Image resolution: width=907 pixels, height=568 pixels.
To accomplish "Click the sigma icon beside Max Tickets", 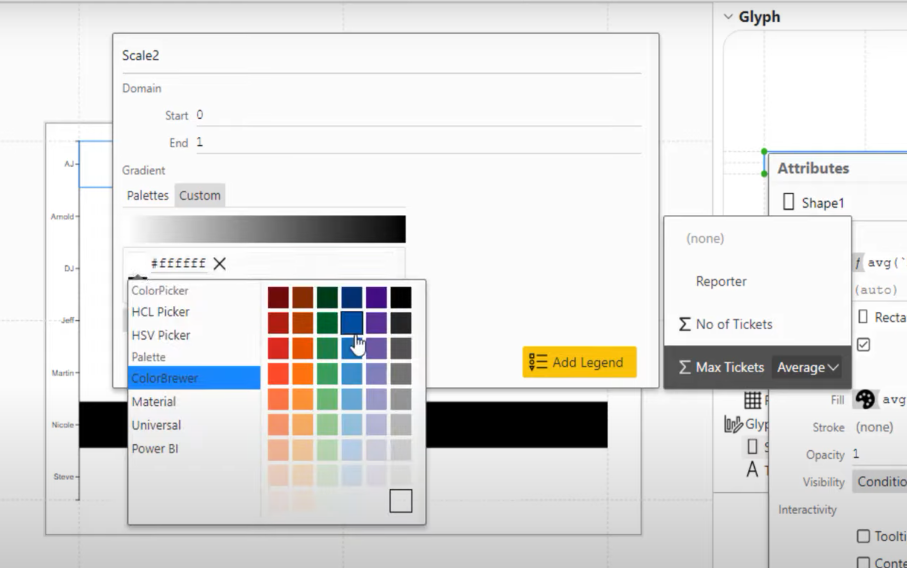I will [685, 367].
